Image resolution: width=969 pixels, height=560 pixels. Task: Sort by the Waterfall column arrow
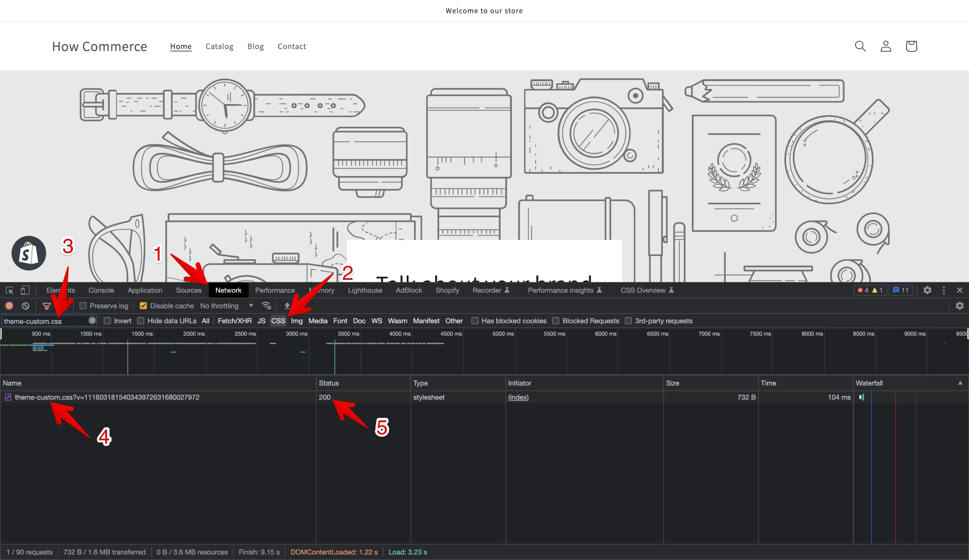tap(960, 383)
